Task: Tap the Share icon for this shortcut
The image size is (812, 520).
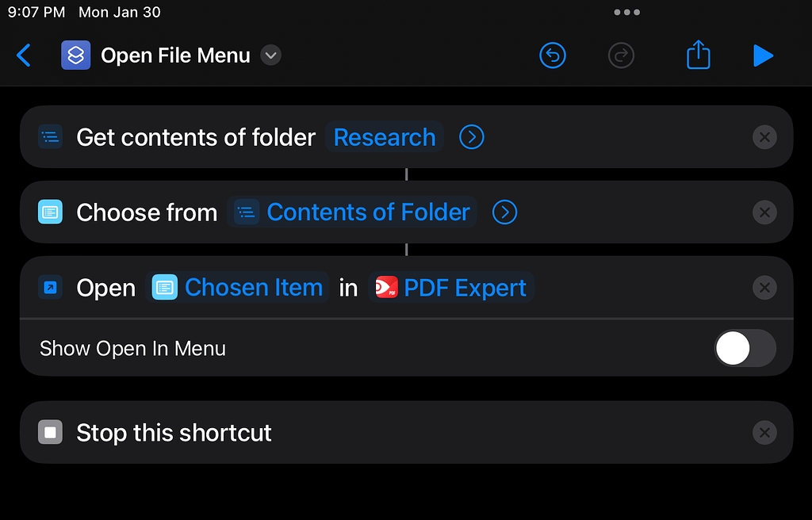Action: [x=697, y=55]
